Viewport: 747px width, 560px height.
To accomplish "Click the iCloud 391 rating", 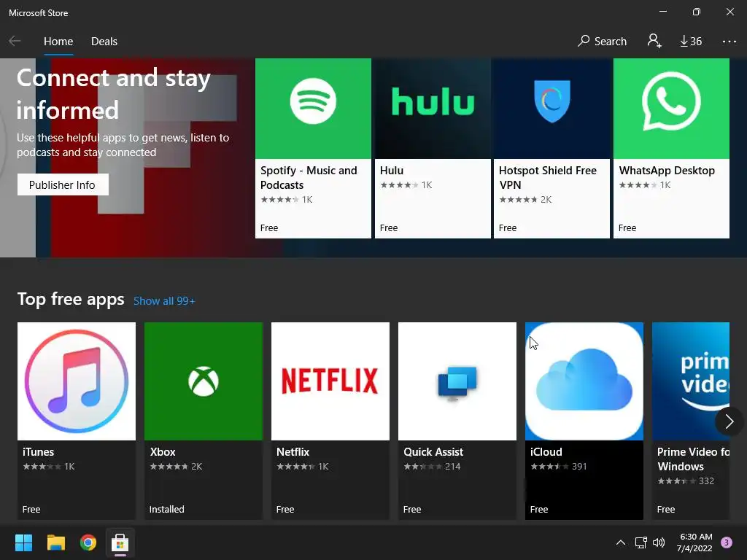I will (x=559, y=467).
